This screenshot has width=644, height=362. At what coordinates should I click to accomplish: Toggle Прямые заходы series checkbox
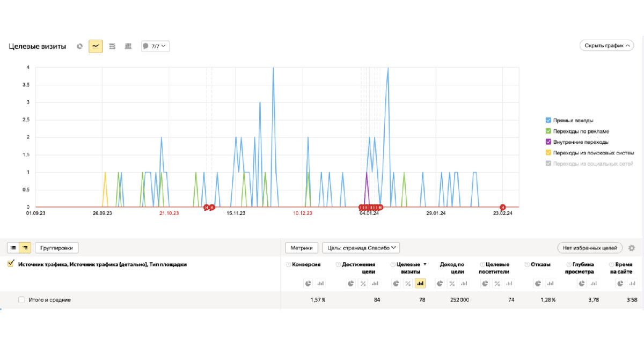point(548,121)
